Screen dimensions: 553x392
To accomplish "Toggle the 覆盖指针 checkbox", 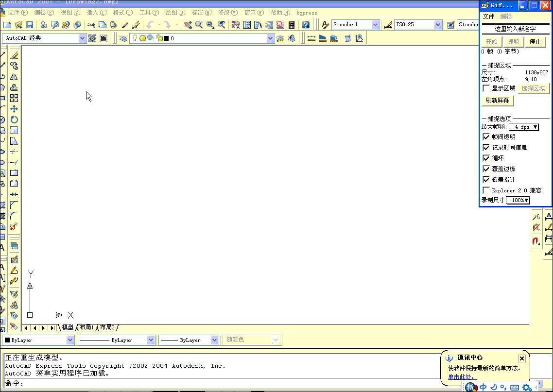I will (x=486, y=179).
